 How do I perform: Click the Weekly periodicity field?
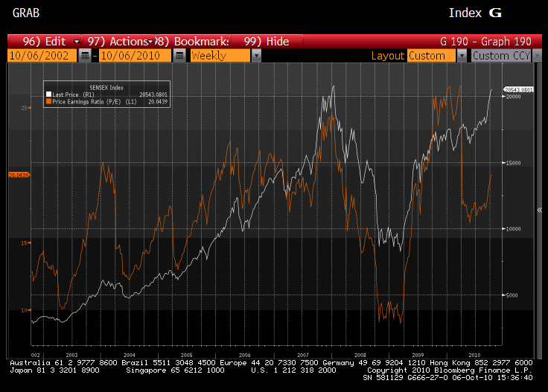click(x=220, y=56)
